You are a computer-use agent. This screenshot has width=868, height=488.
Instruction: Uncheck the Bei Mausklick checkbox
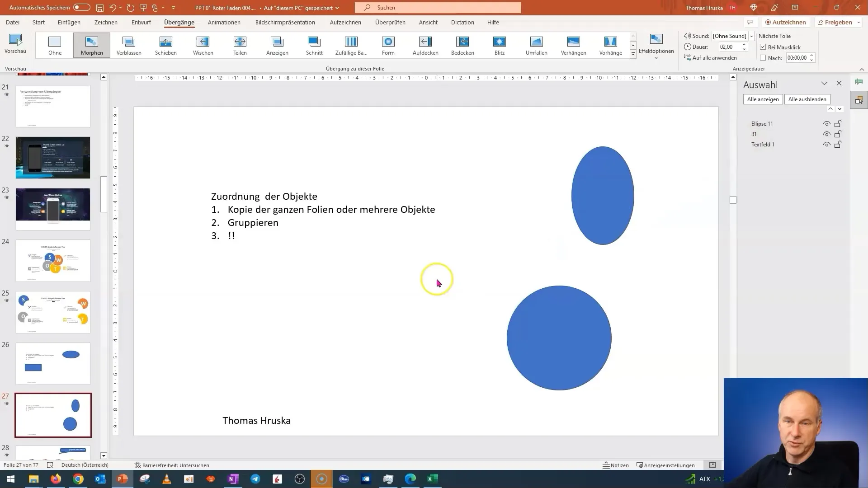[763, 47]
